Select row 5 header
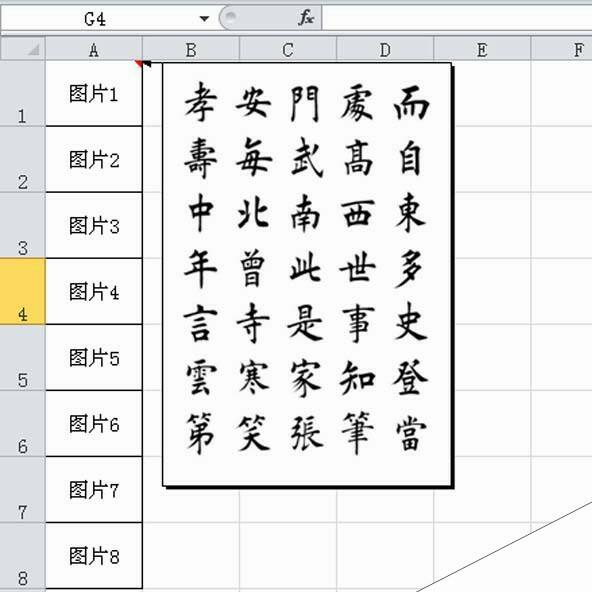Image resolution: width=592 pixels, height=592 pixels. coord(23,357)
